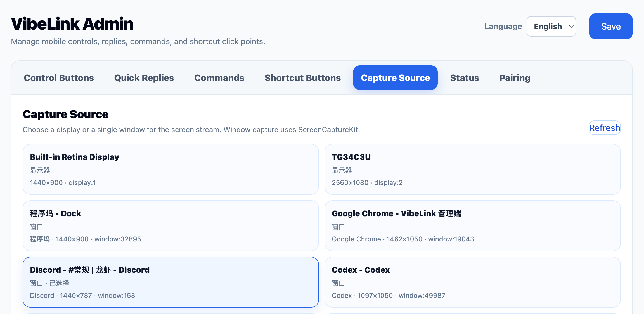Switch to the Pairing tab
Image resolution: width=644 pixels, height=314 pixels.
pyautogui.click(x=515, y=78)
